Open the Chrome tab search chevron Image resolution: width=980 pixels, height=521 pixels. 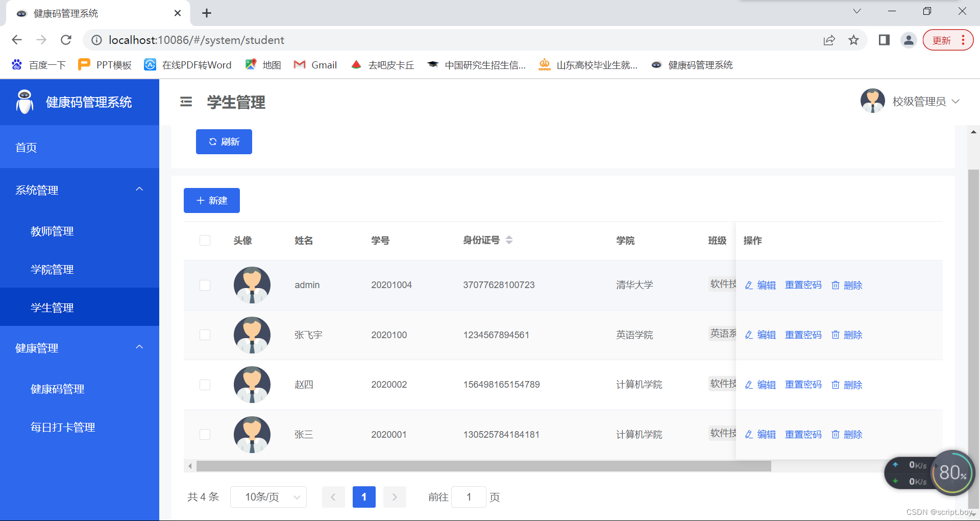point(857,11)
